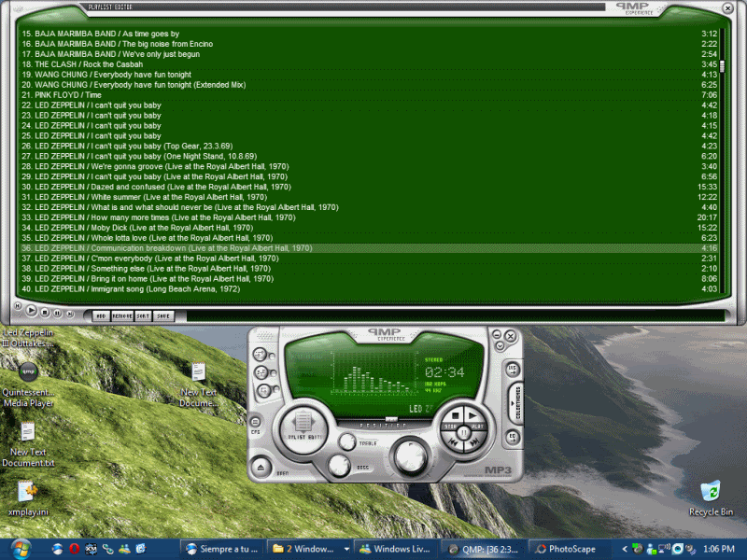Click the Sort button in playlist editor
Screen dimensions: 747x560
(x=143, y=315)
